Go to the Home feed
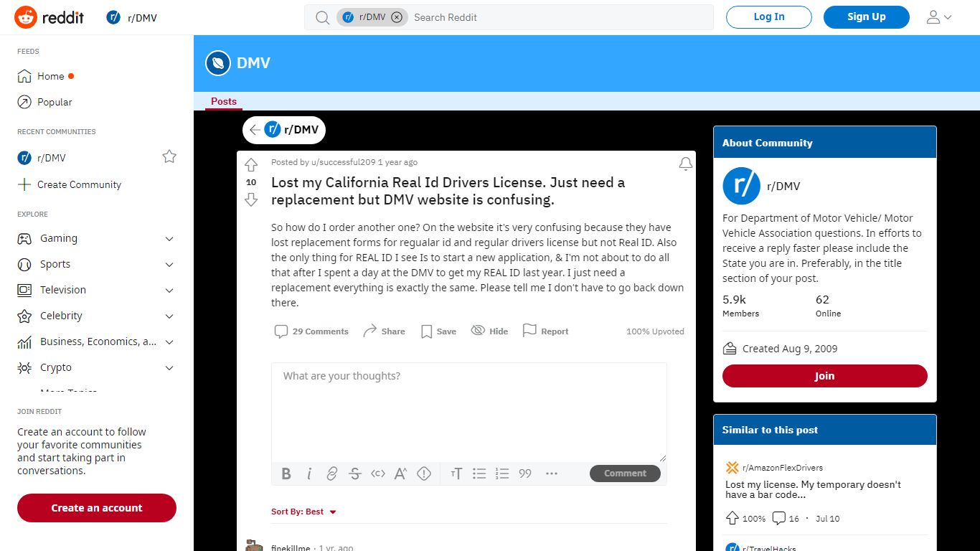 tap(51, 76)
